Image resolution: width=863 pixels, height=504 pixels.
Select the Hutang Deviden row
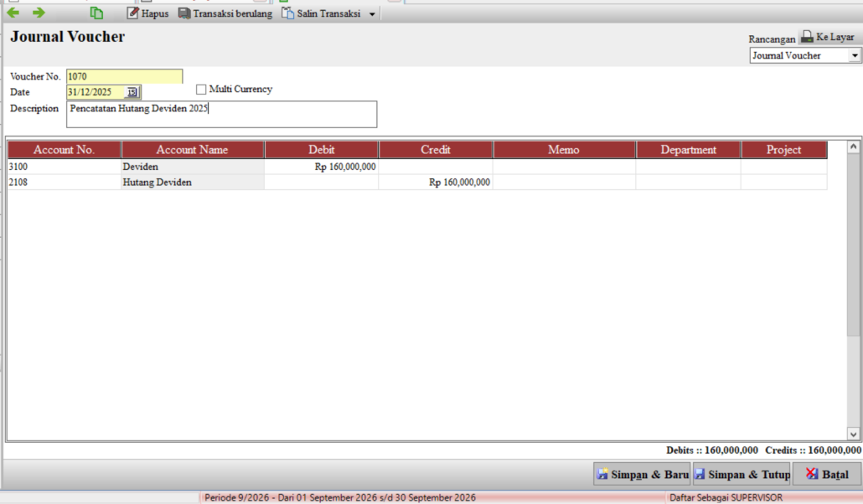click(417, 183)
